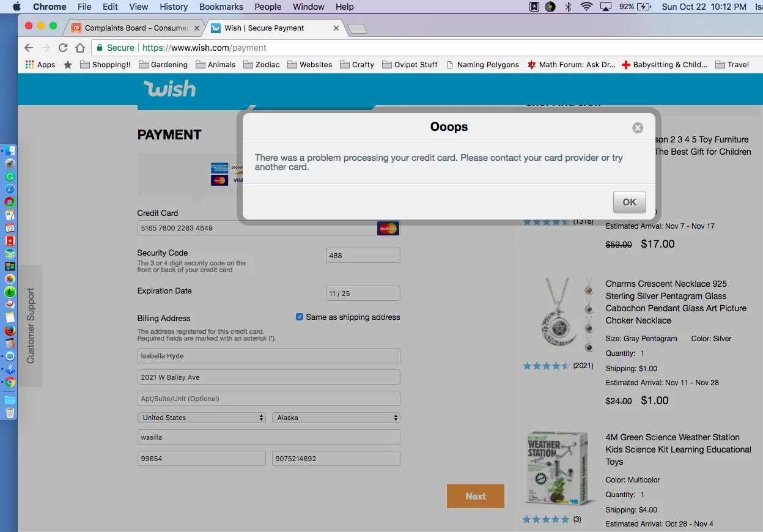Open the Babysitting & Child bookmark
This screenshot has width=763, height=532.
(x=665, y=65)
